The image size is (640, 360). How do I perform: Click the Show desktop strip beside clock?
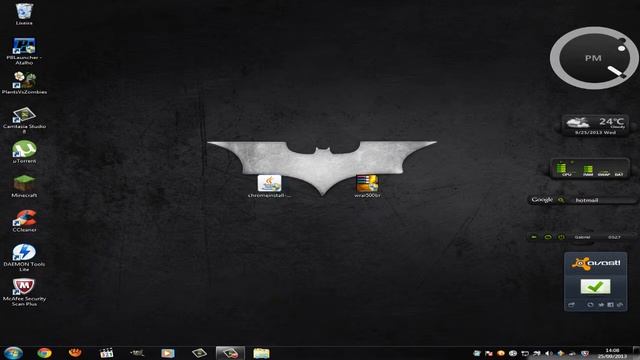click(x=636, y=353)
